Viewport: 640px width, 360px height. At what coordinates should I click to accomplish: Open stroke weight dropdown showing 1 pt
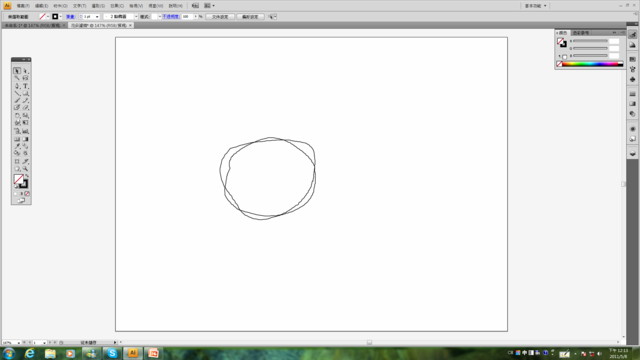click(97, 17)
